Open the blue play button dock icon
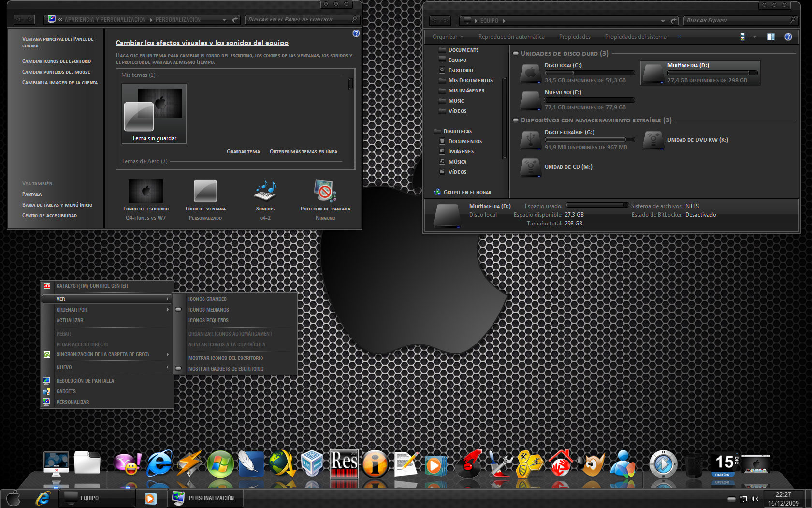 pyautogui.click(x=663, y=463)
